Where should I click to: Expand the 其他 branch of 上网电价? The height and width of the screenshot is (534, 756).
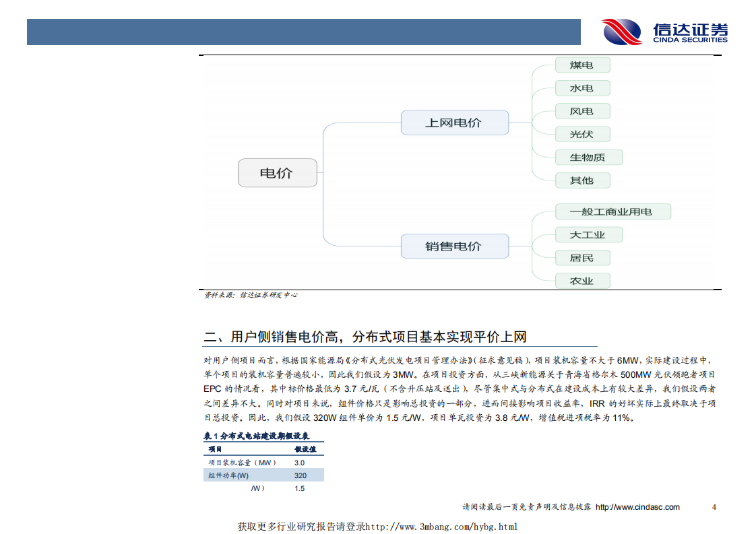pyautogui.click(x=582, y=180)
